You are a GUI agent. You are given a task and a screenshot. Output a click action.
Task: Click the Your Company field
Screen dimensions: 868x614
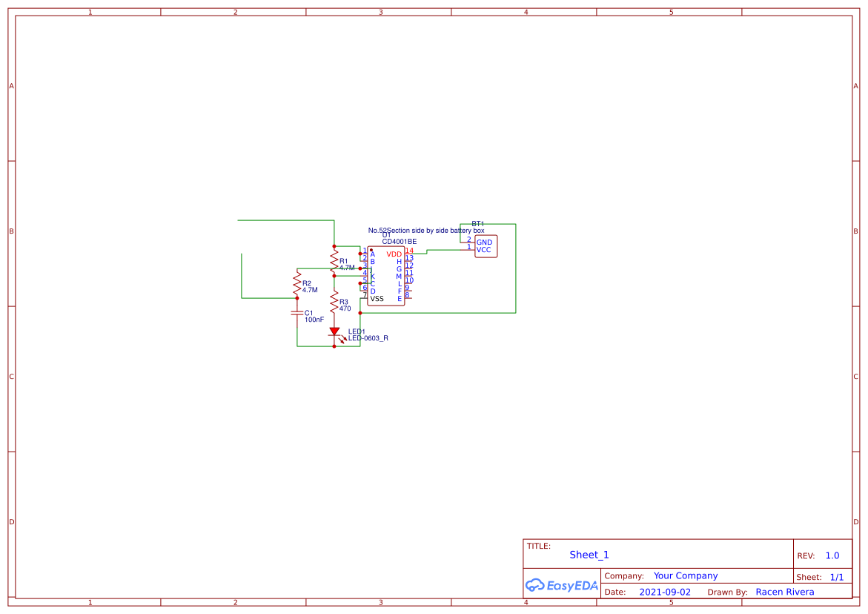click(685, 575)
